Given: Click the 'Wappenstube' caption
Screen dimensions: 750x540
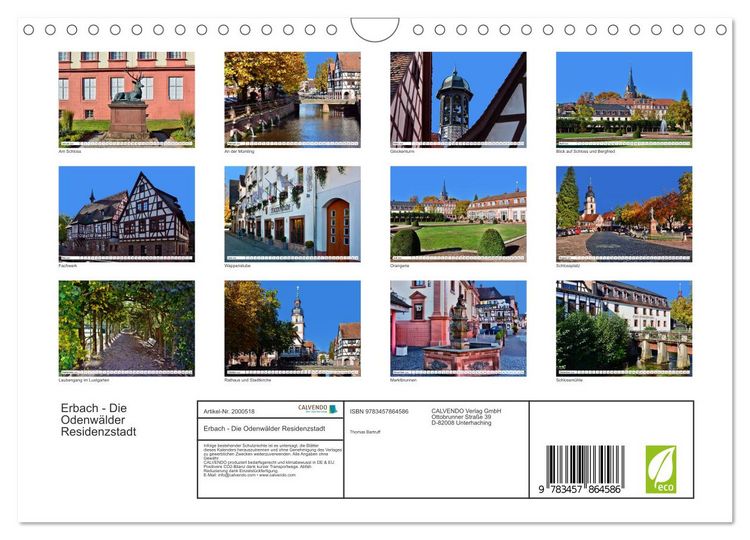Looking at the screenshot, I should click(x=237, y=265).
